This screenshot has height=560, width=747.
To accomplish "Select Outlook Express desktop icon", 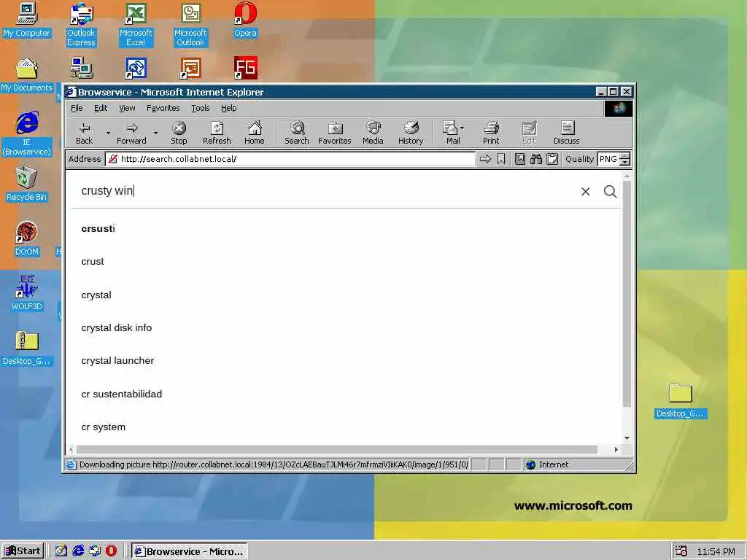I will coord(82,25).
